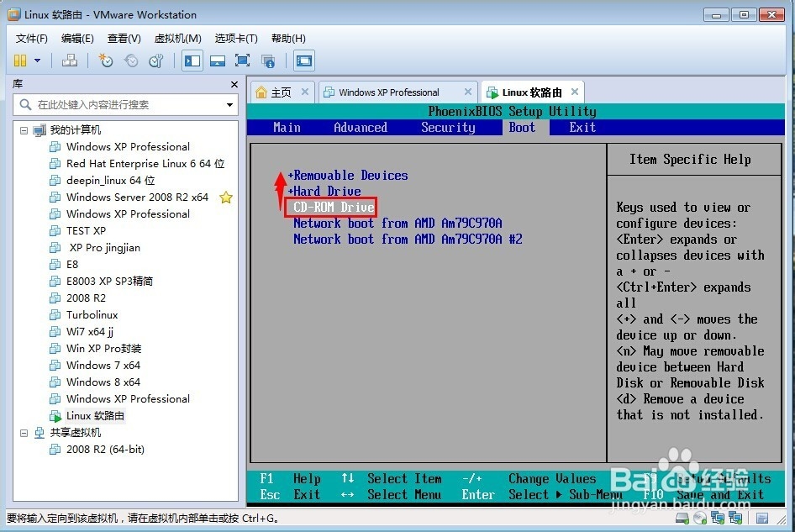Open the 编辑(E) menu
The image size is (795, 532).
(x=77, y=39)
